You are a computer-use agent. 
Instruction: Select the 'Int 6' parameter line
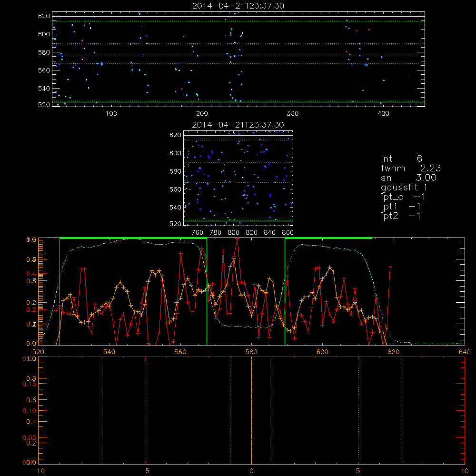(401, 159)
